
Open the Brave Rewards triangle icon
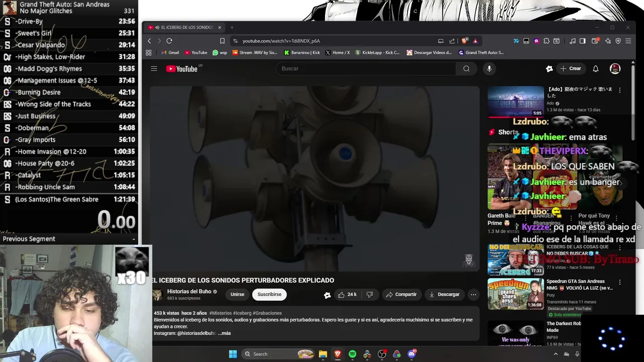click(475, 41)
